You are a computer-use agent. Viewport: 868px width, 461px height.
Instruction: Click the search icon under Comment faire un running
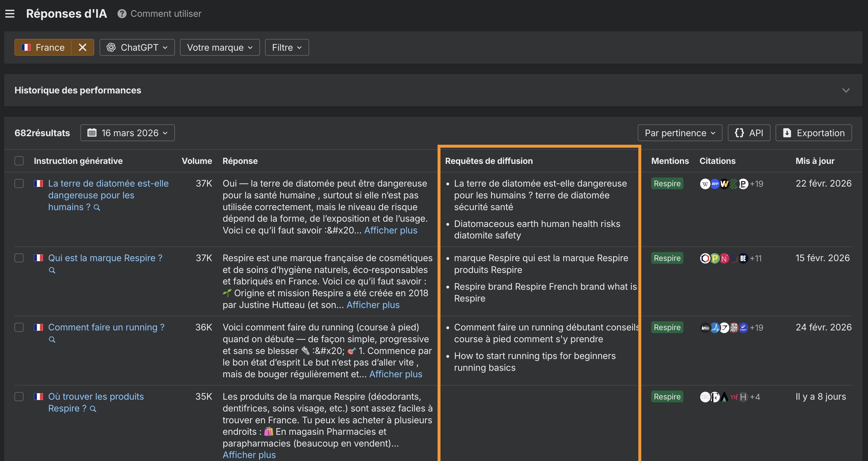click(52, 339)
